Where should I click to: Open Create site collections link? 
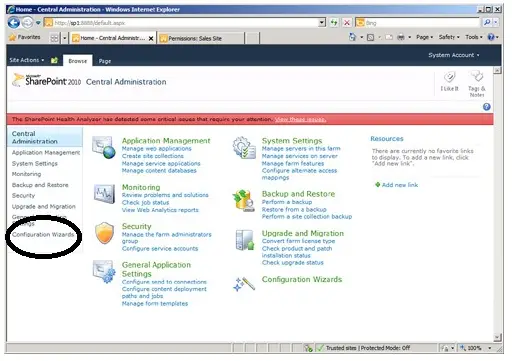pyautogui.click(x=153, y=156)
